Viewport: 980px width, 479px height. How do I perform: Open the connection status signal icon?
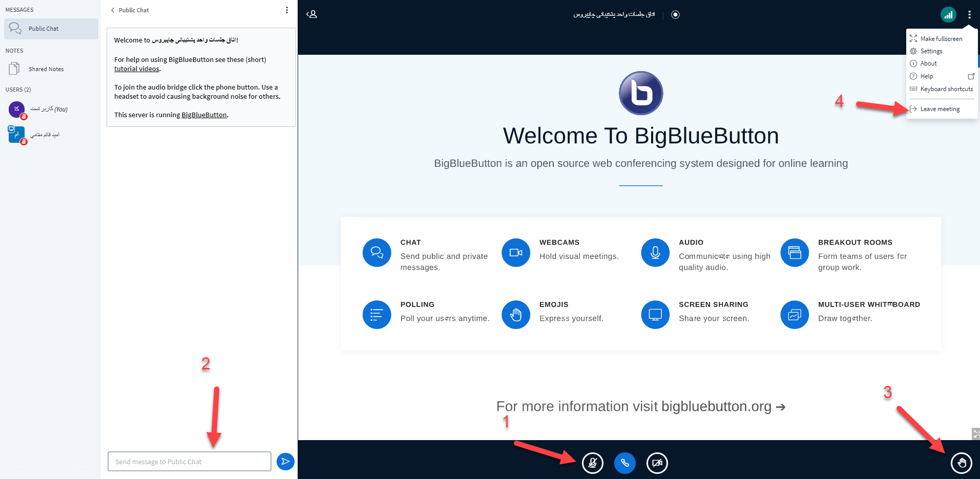click(948, 15)
